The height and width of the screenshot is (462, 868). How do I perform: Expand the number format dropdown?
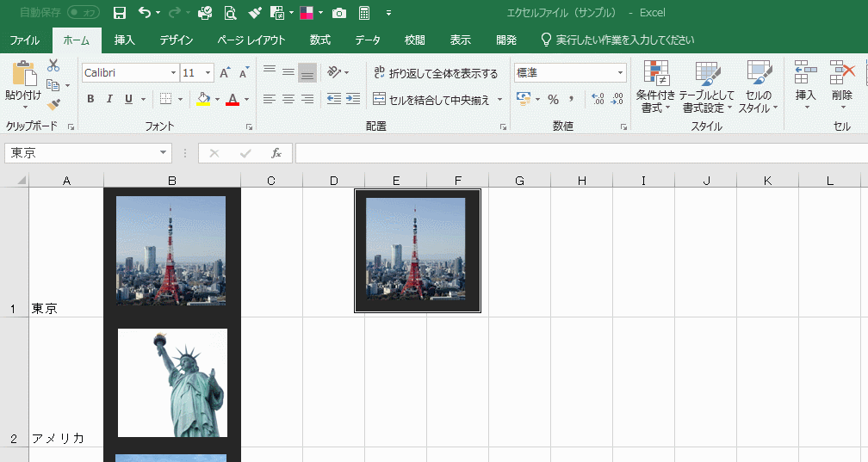(620, 73)
